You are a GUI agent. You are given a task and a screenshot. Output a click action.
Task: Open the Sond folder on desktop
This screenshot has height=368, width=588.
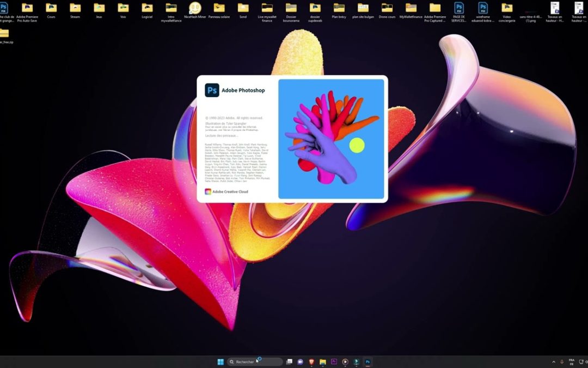243,10
